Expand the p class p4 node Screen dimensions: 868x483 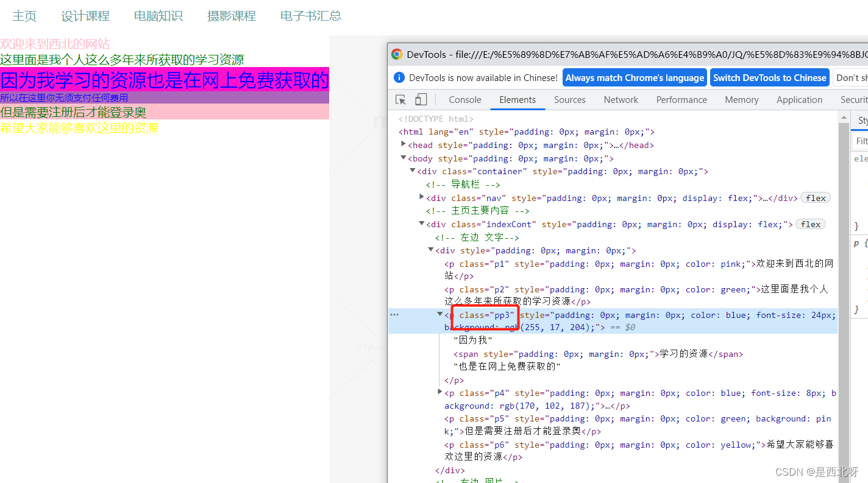click(440, 392)
